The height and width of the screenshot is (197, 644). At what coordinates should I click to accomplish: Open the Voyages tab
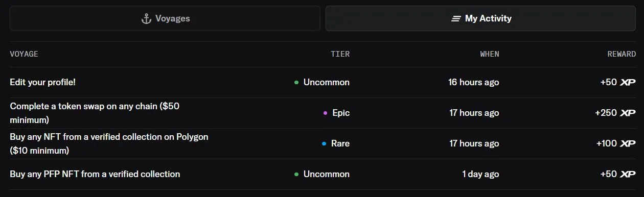(x=165, y=18)
